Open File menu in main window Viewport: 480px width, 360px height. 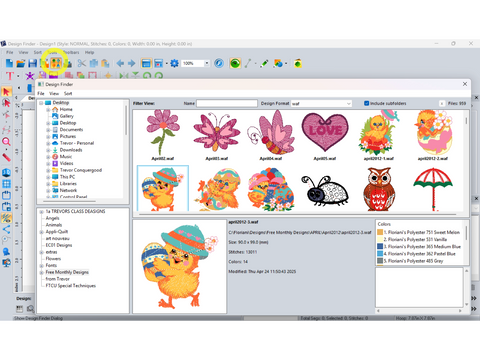coord(10,52)
